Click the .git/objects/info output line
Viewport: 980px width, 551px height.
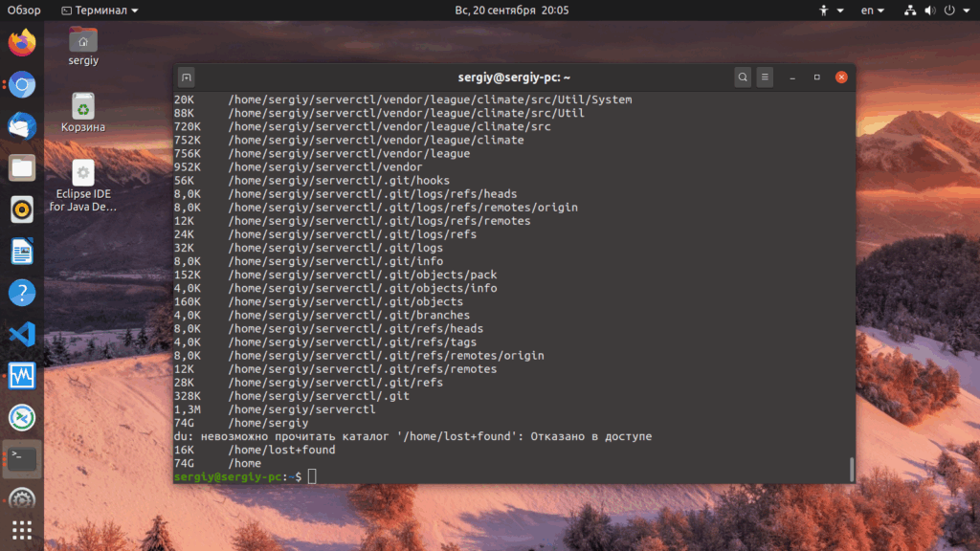(x=336, y=288)
